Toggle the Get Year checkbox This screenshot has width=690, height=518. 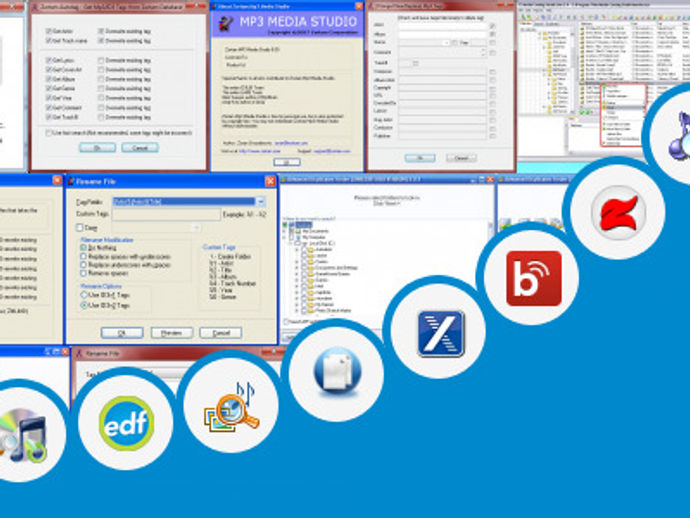[x=48, y=98]
